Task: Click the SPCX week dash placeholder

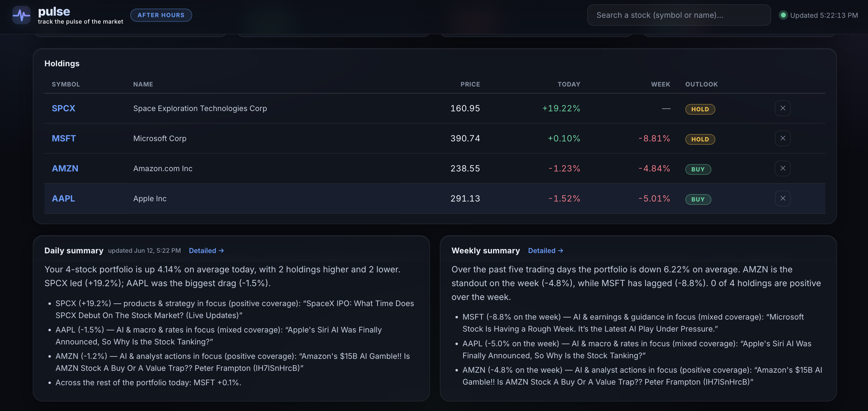Action: pos(666,108)
